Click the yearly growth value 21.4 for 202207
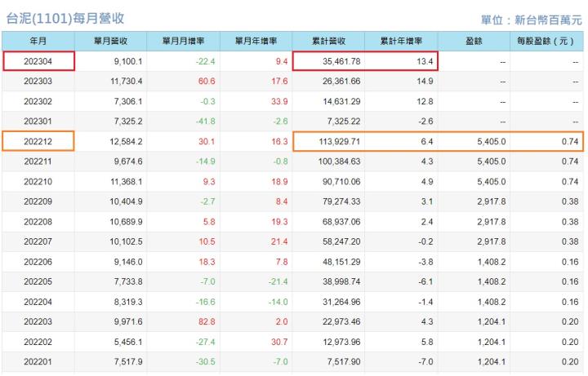 279,241
